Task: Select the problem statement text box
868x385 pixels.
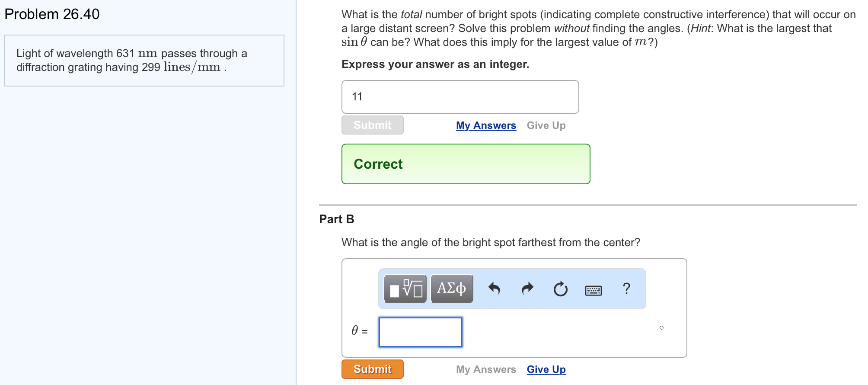Action: pos(144,60)
